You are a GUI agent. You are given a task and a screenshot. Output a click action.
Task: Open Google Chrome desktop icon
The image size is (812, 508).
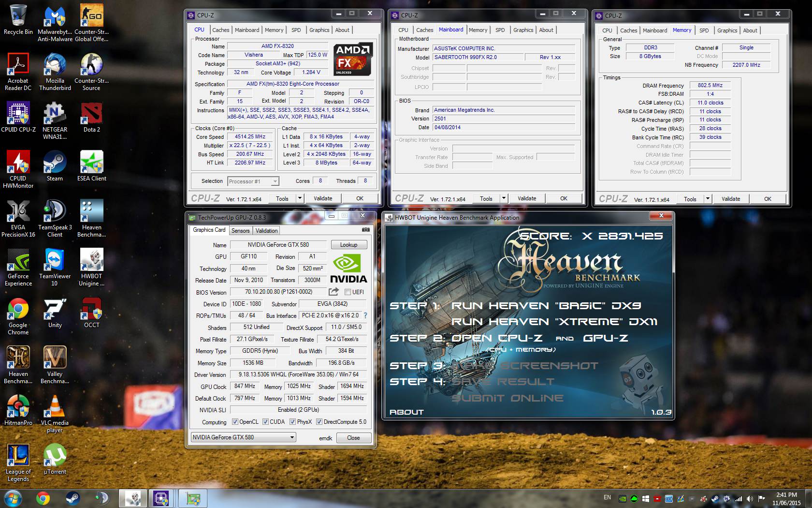click(x=18, y=316)
